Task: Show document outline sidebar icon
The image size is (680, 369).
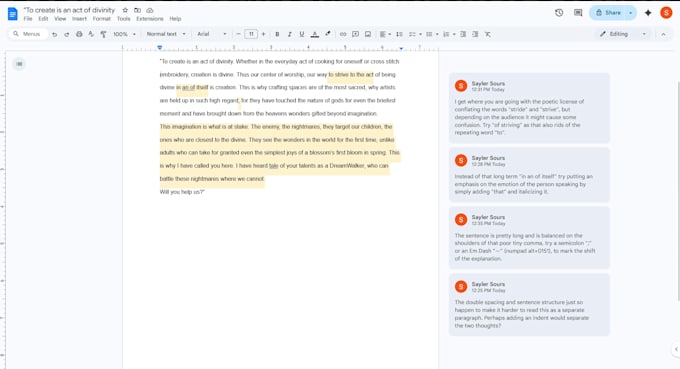Action: point(19,64)
